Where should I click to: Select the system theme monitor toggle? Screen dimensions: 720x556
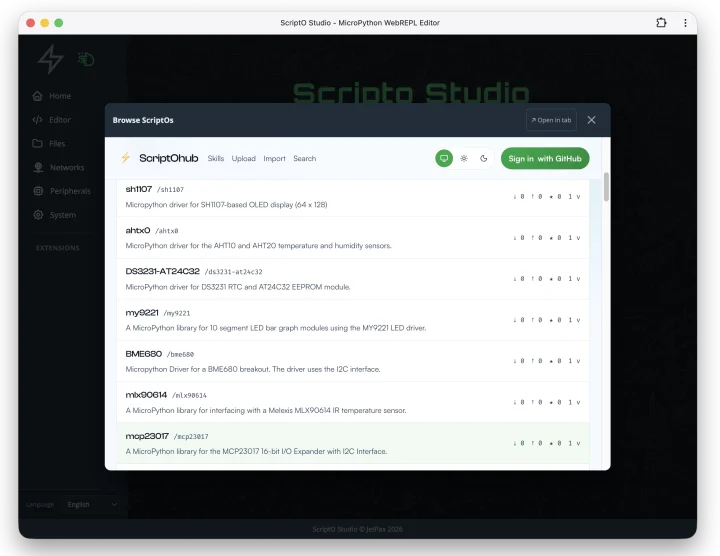444,158
